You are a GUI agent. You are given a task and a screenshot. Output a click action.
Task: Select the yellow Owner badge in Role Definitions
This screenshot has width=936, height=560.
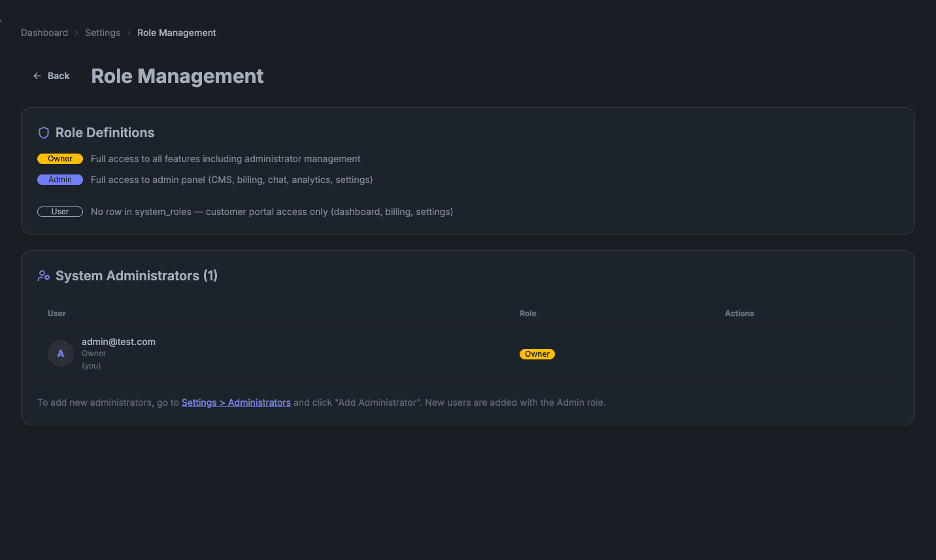(60, 158)
